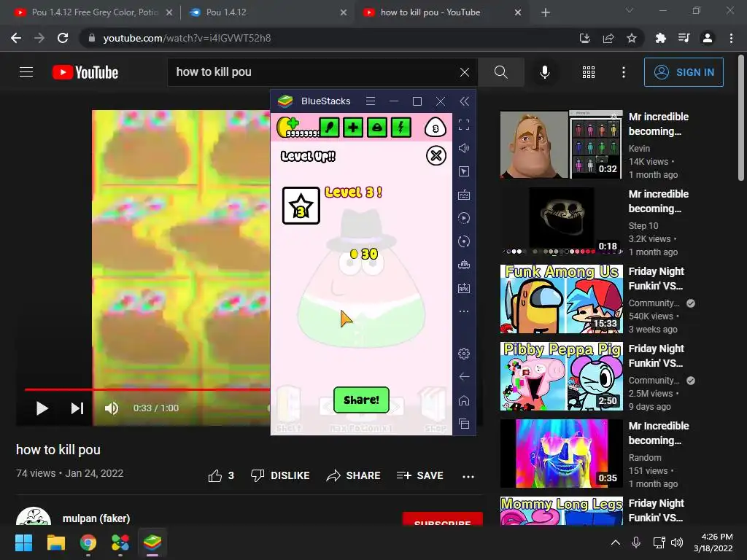Open the Funk Among Us video thumbnail
The height and width of the screenshot is (560, 747).
(561, 299)
